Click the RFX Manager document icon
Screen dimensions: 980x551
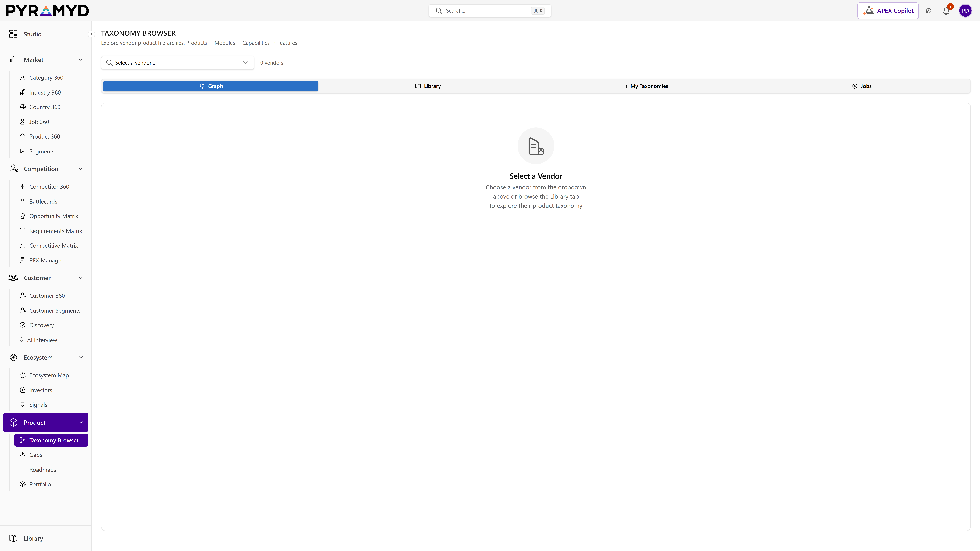tap(22, 260)
